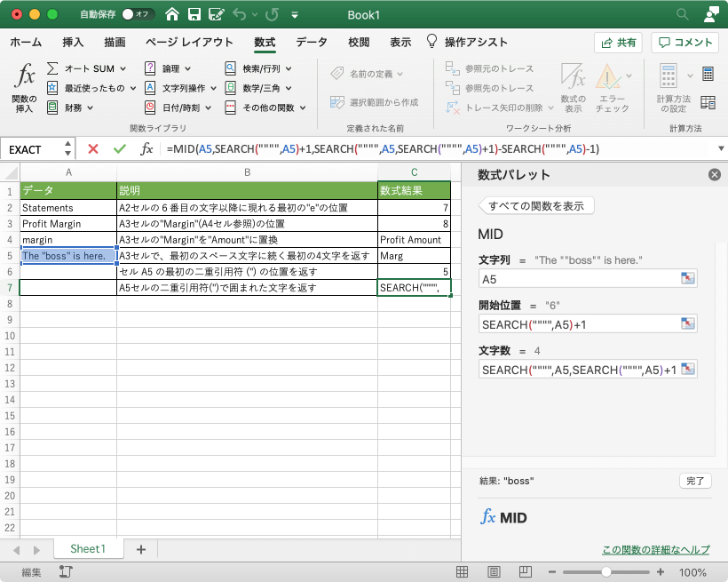
Task: Click range selector icon for 文字数
Action: coord(688,369)
